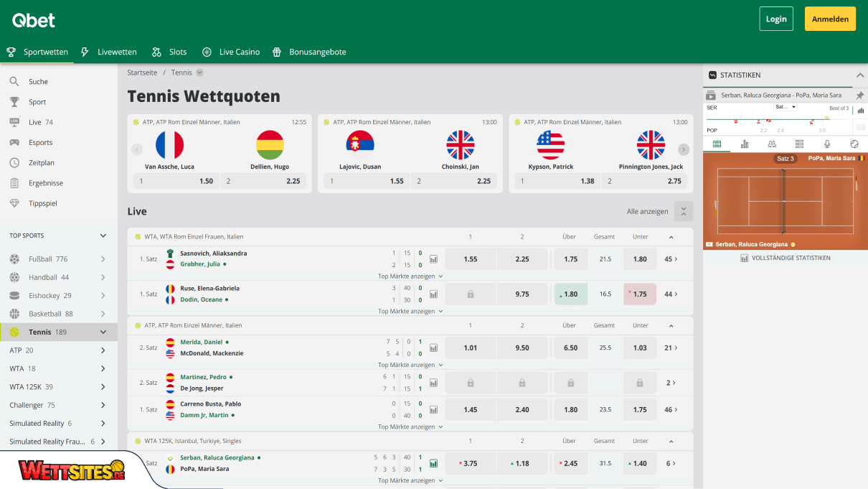Viewport: 868px width, 489px height.
Task: Select odds 9.50 for McDonald, Mackenzie
Action: click(x=522, y=348)
